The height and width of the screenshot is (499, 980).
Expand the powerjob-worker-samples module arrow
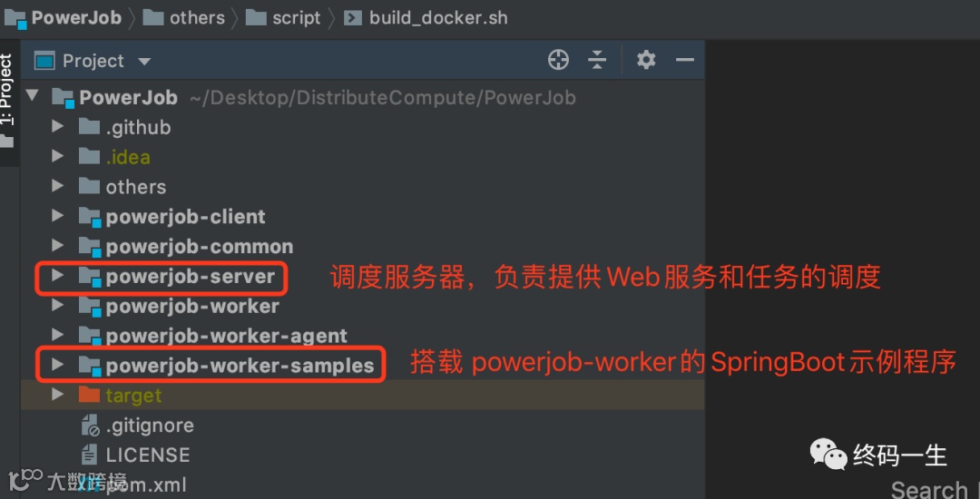(x=57, y=365)
